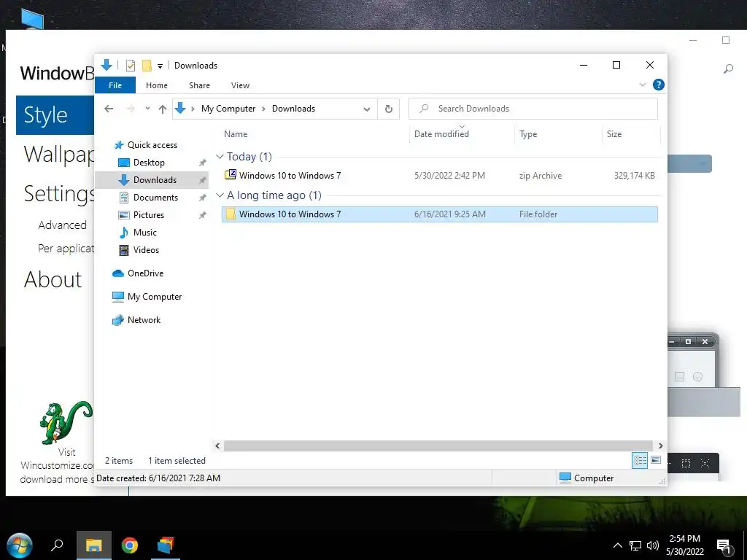Collapse the A long time ago group
This screenshot has height=560, width=747.
pyautogui.click(x=220, y=195)
